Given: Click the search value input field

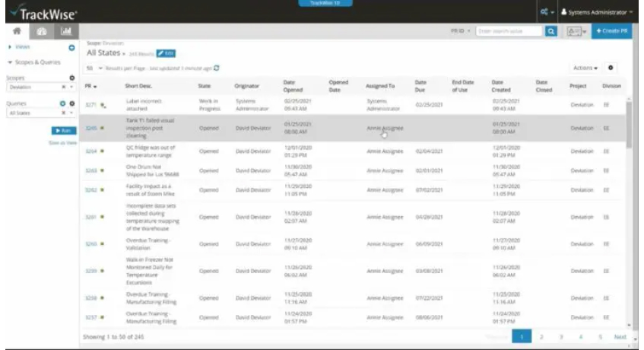Looking at the screenshot, I should (x=508, y=31).
